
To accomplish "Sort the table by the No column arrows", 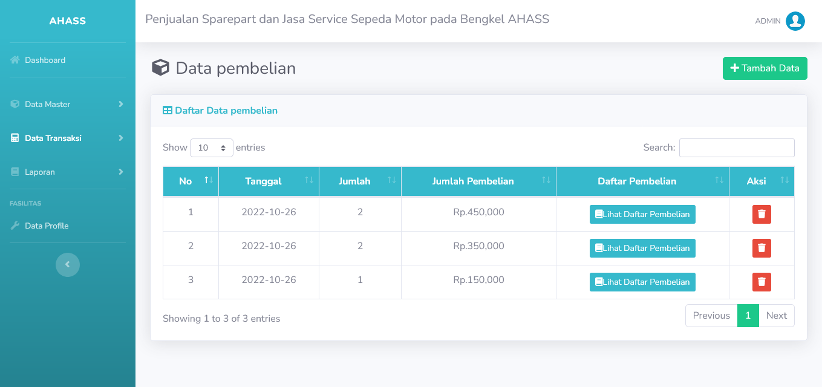I will 209,180.
